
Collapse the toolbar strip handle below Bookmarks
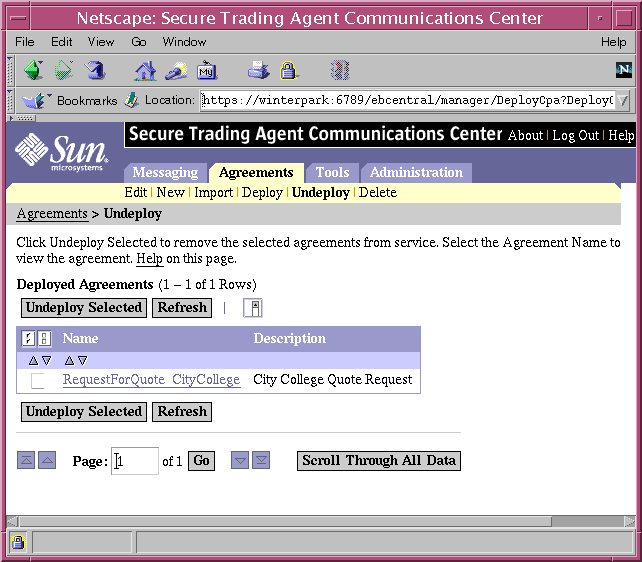[23, 119]
